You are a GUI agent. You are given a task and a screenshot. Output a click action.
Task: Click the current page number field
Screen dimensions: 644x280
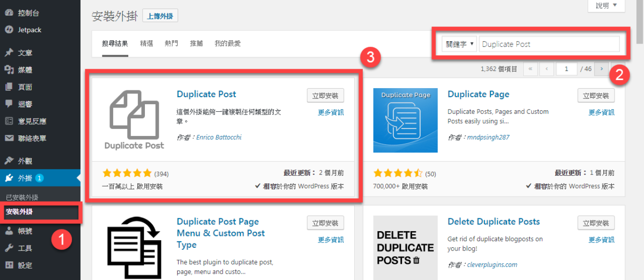click(567, 69)
